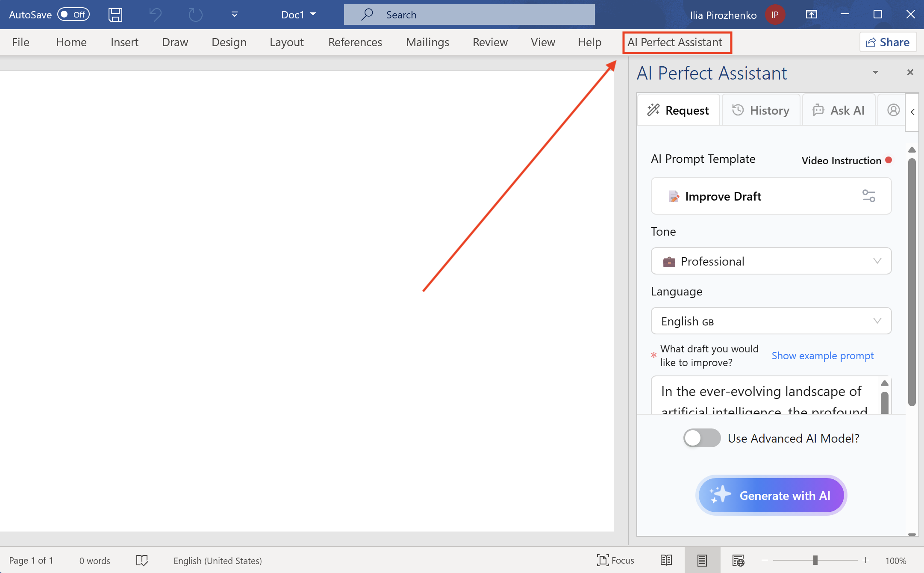Open the Help ribbon tab
This screenshot has width=924, height=573.
coord(590,42)
